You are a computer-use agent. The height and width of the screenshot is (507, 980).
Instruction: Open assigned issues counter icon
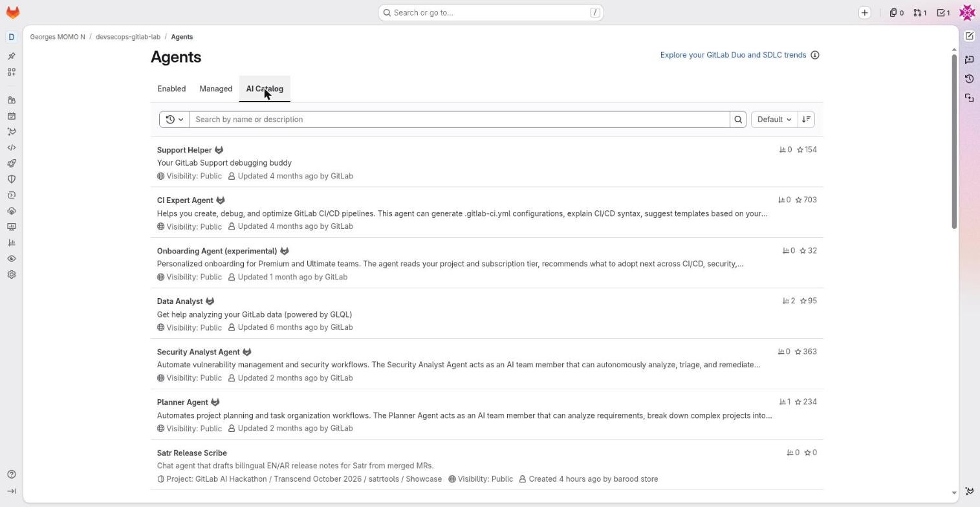(897, 13)
